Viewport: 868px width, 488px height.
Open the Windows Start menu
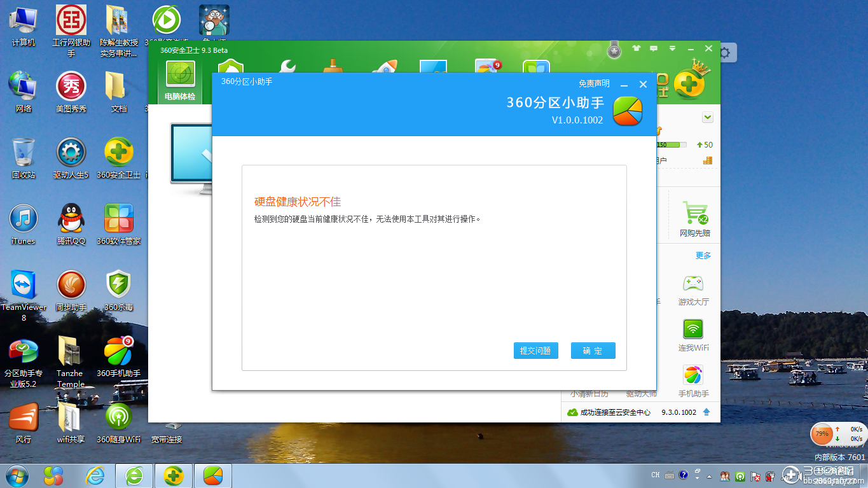(x=17, y=475)
